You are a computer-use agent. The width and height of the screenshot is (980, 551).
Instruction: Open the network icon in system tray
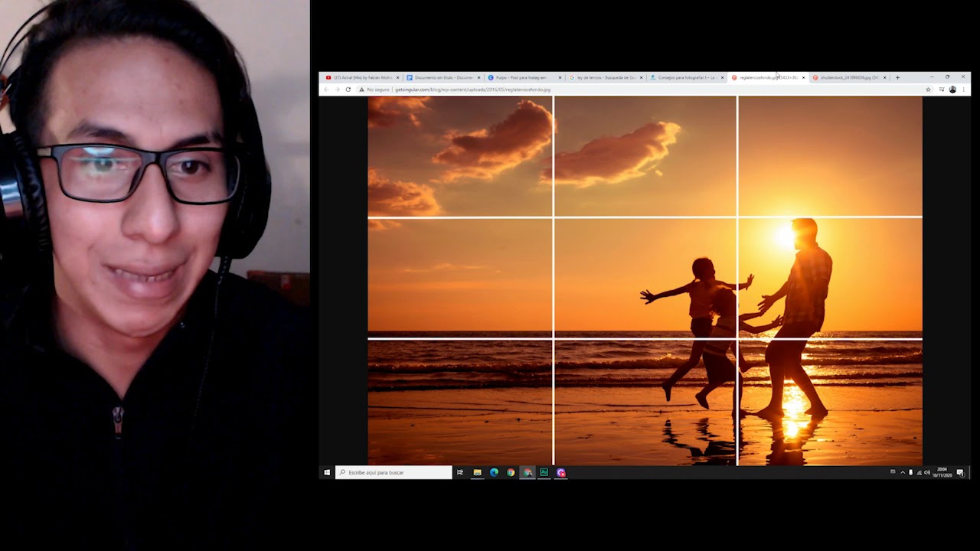point(919,472)
